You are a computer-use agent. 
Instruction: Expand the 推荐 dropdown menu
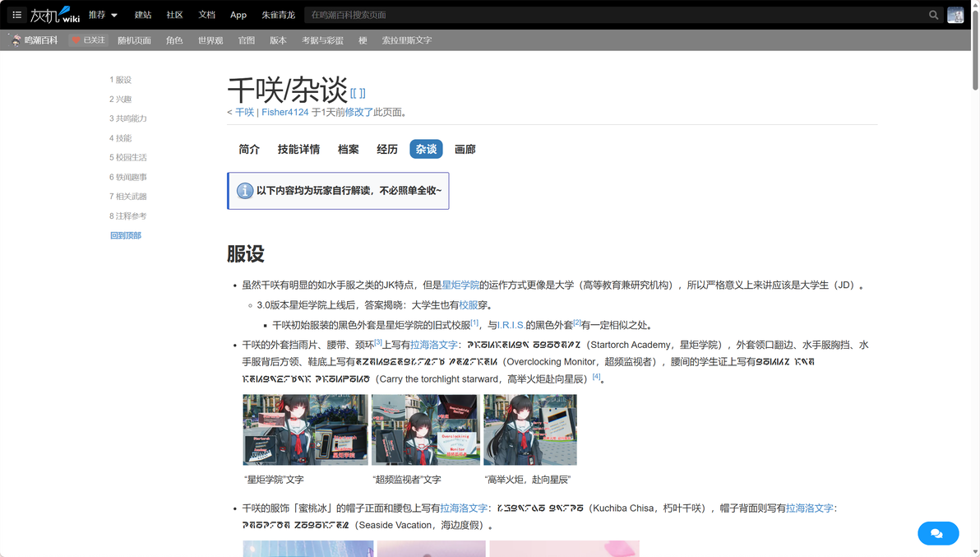[x=103, y=14]
